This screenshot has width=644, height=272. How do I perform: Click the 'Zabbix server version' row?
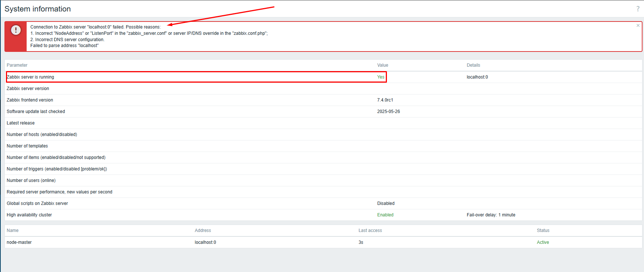click(323, 89)
